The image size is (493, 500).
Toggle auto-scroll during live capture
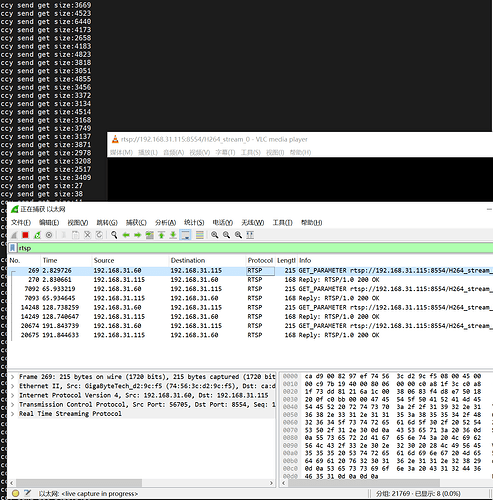coord(185,235)
